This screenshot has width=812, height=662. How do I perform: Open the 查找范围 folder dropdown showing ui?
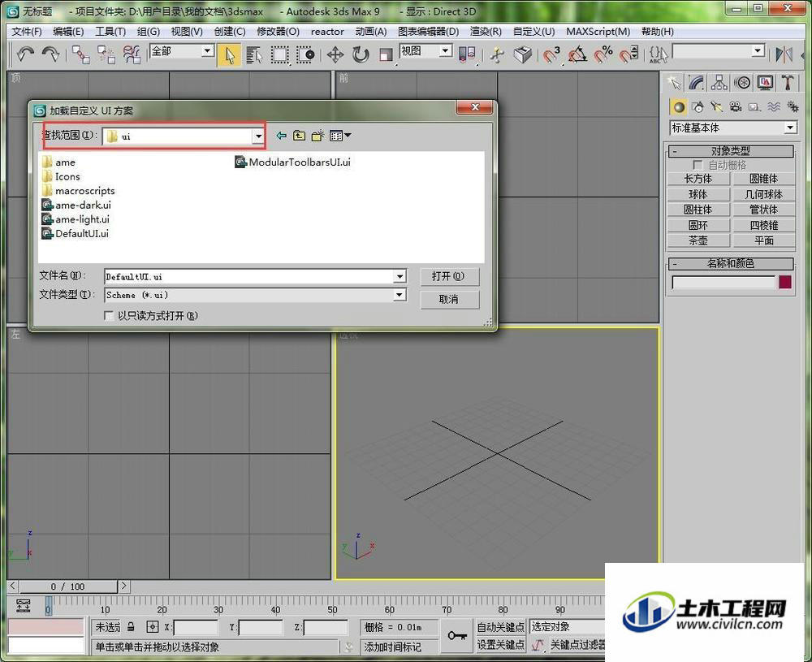[258, 136]
